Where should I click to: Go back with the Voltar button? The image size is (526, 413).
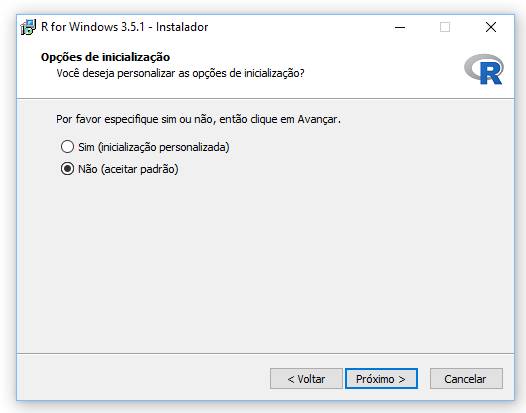coord(306,379)
